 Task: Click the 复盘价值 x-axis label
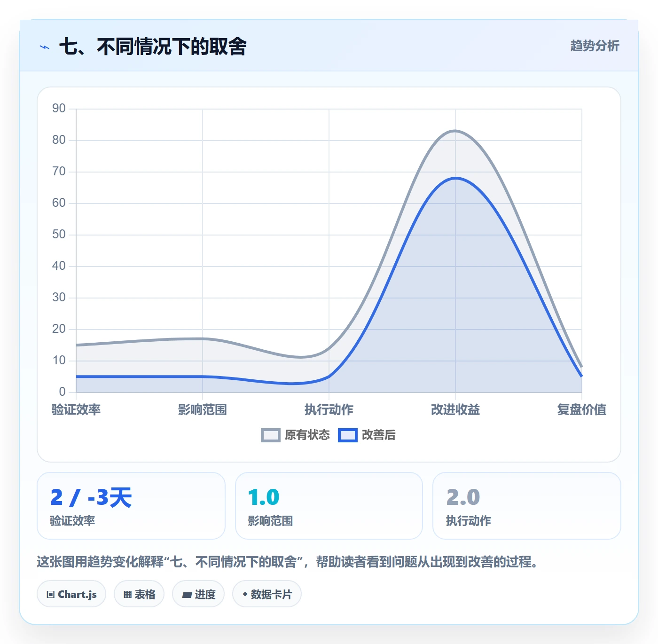pyautogui.click(x=582, y=409)
